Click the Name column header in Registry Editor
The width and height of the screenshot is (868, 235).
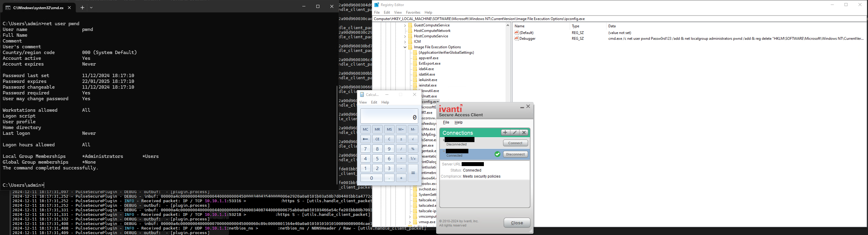point(519,26)
